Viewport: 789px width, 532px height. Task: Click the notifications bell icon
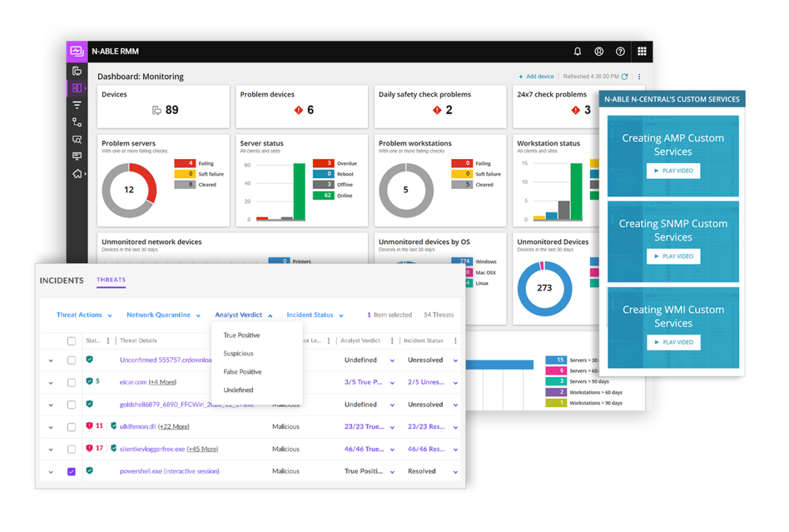point(577,51)
